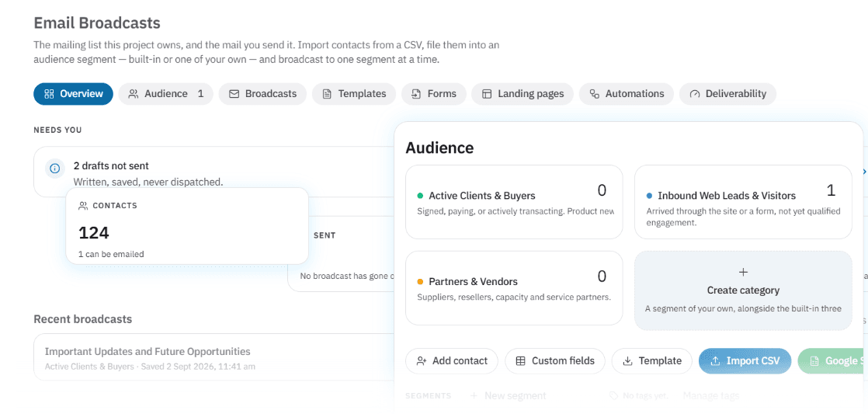Download the CSV Template

click(x=651, y=361)
